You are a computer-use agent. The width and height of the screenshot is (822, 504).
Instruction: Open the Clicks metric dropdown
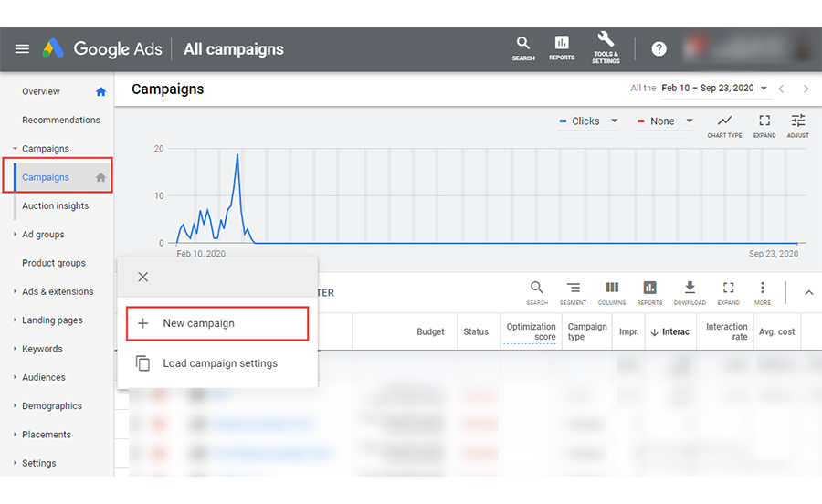click(x=587, y=121)
